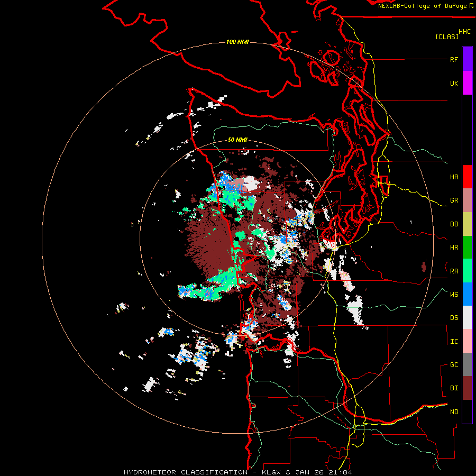Click the DS white legend swatch
The height and width of the screenshot is (476, 476).
(467, 317)
